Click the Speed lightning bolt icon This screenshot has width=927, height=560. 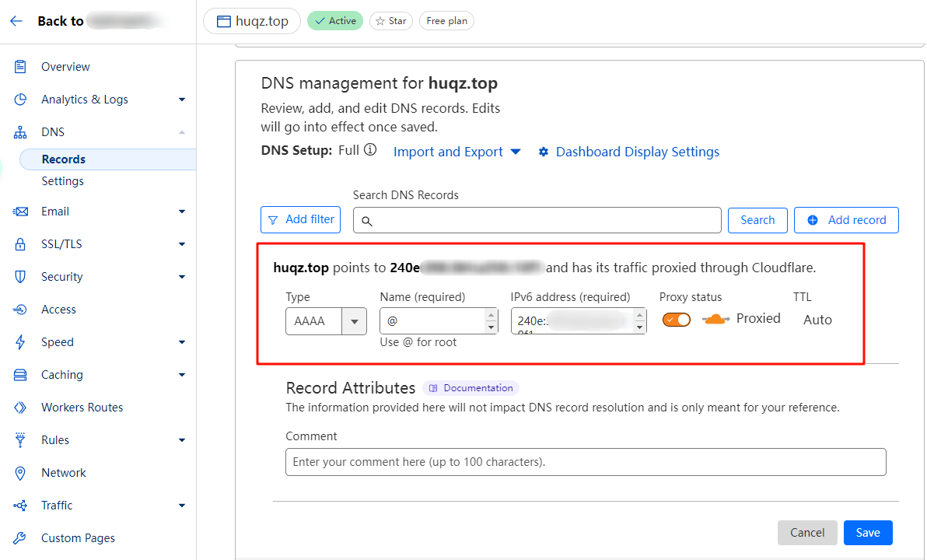pos(21,342)
